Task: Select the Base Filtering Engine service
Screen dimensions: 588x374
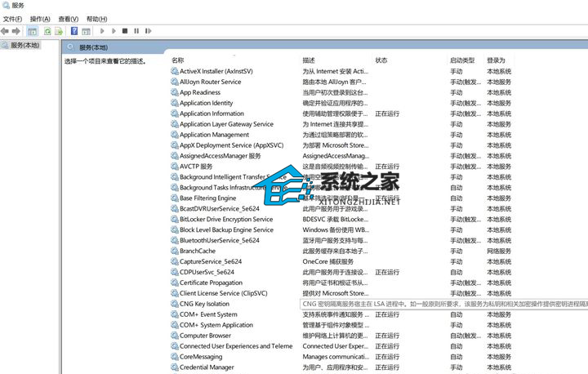Action: click(207, 198)
